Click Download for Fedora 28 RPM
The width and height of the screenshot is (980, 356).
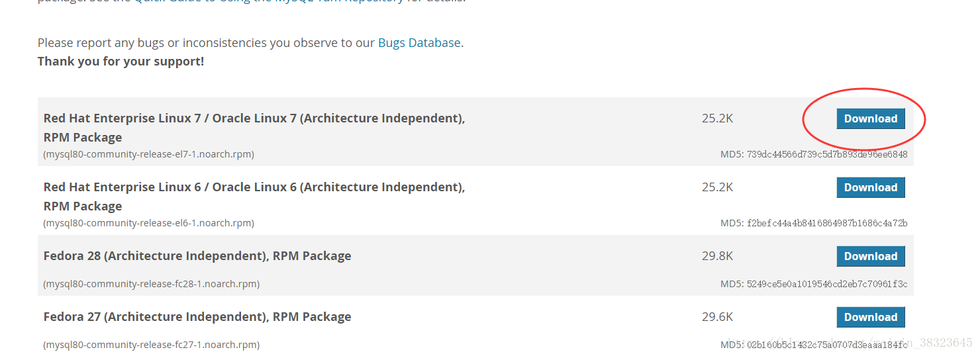[x=870, y=257]
